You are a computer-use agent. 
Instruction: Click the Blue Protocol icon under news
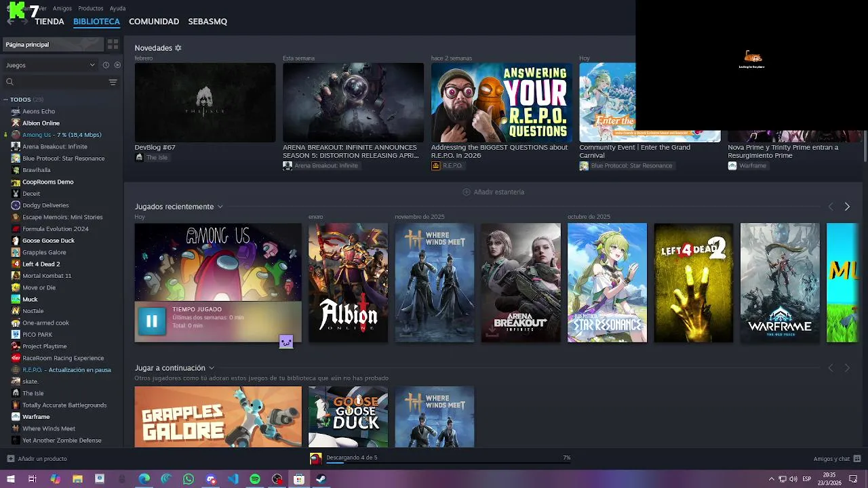click(x=584, y=165)
